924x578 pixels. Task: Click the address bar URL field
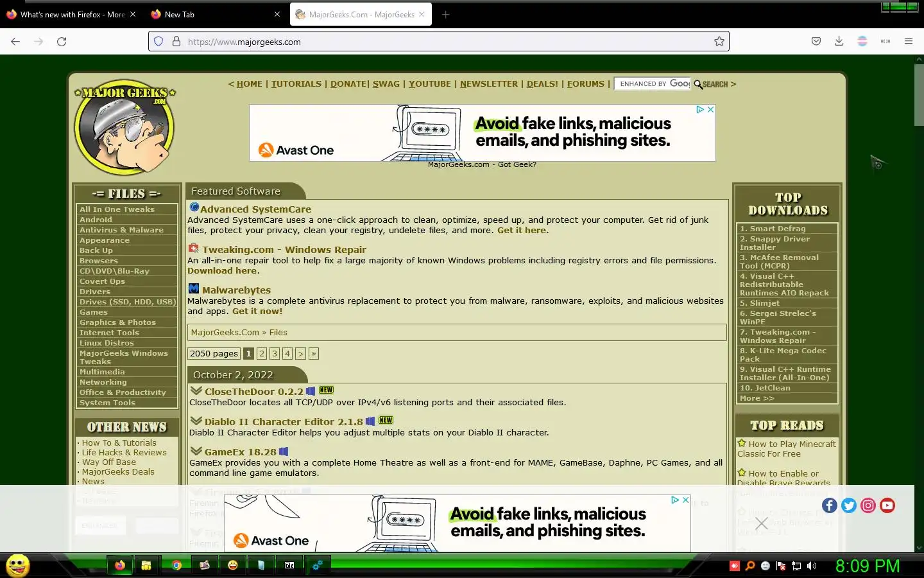coord(439,41)
